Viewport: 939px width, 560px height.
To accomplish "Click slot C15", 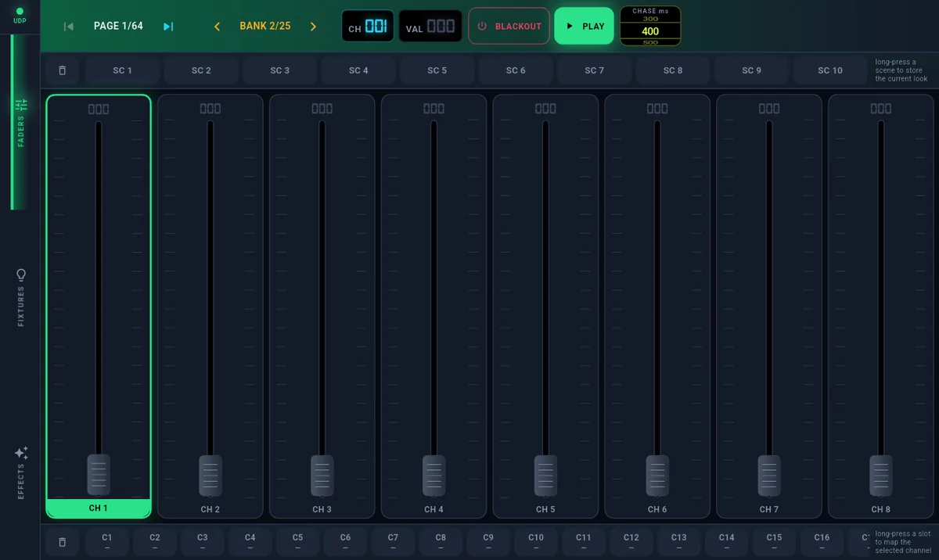I will [775, 542].
